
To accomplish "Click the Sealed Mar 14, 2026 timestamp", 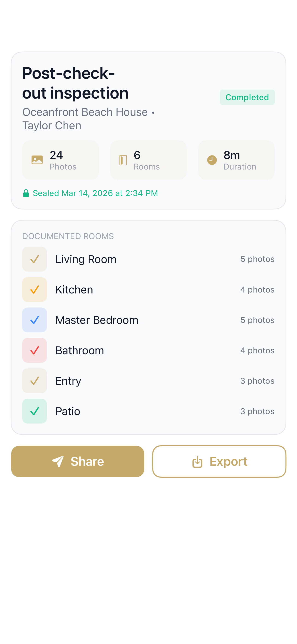I will 95,193.
